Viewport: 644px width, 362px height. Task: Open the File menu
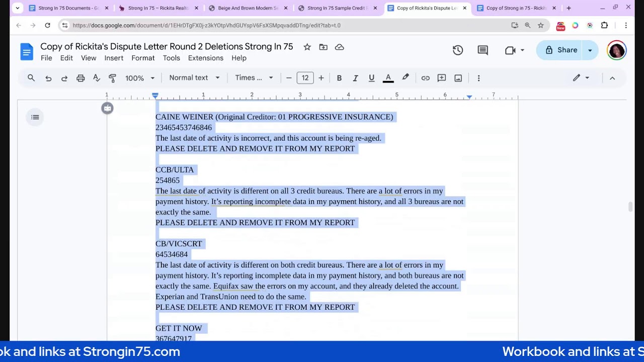(x=46, y=58)
